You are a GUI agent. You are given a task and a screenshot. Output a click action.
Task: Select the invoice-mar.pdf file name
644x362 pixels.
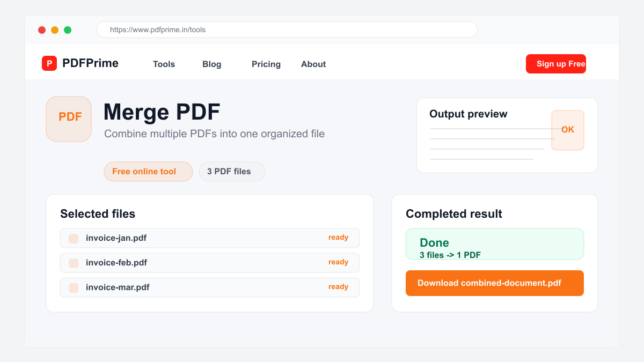click(x=118, y=287)
